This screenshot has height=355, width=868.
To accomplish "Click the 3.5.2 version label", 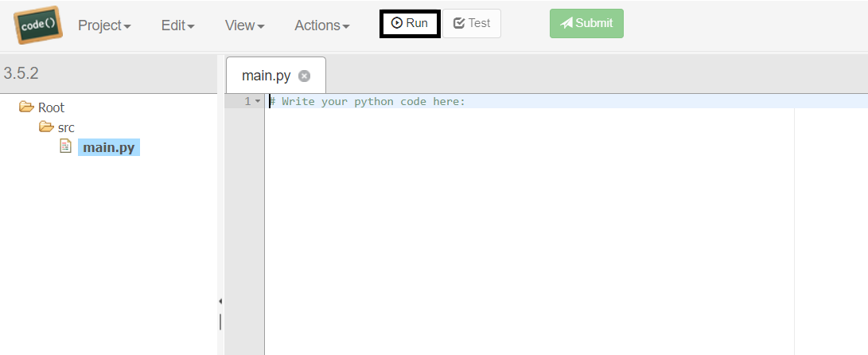I will click(21, 74).
